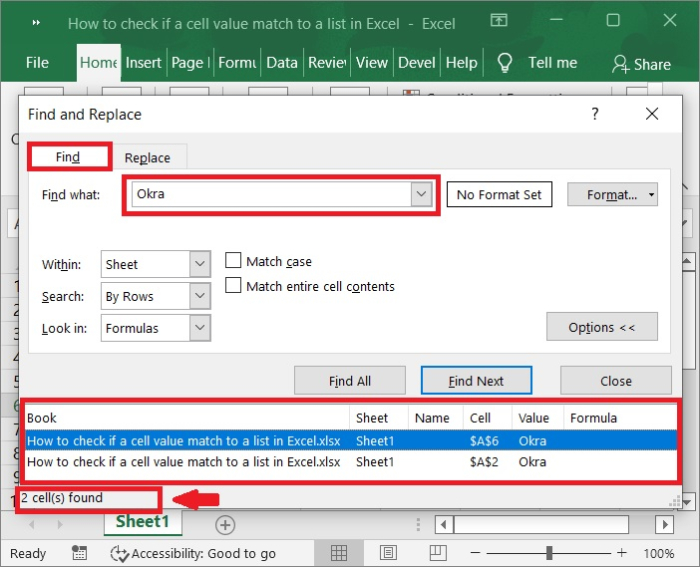Click the No Format Set preview box
This screenshot has width=700, height=567.
[x=499, y=195]
